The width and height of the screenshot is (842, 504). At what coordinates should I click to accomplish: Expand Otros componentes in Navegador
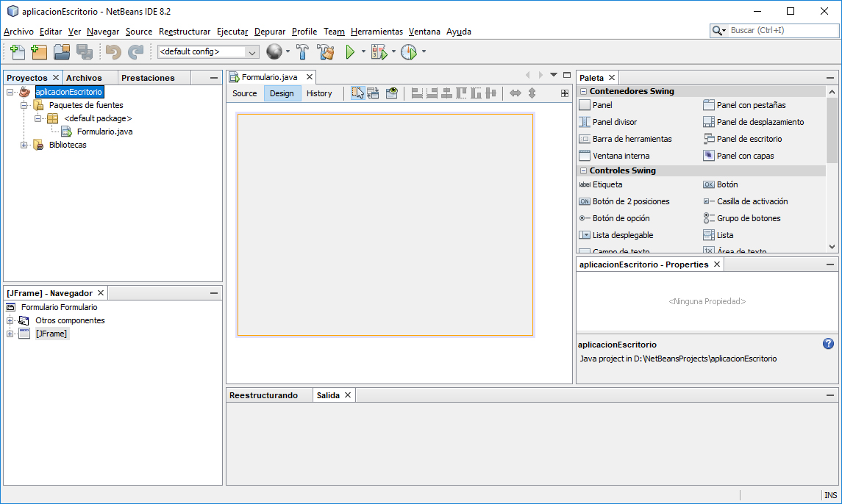10,320
